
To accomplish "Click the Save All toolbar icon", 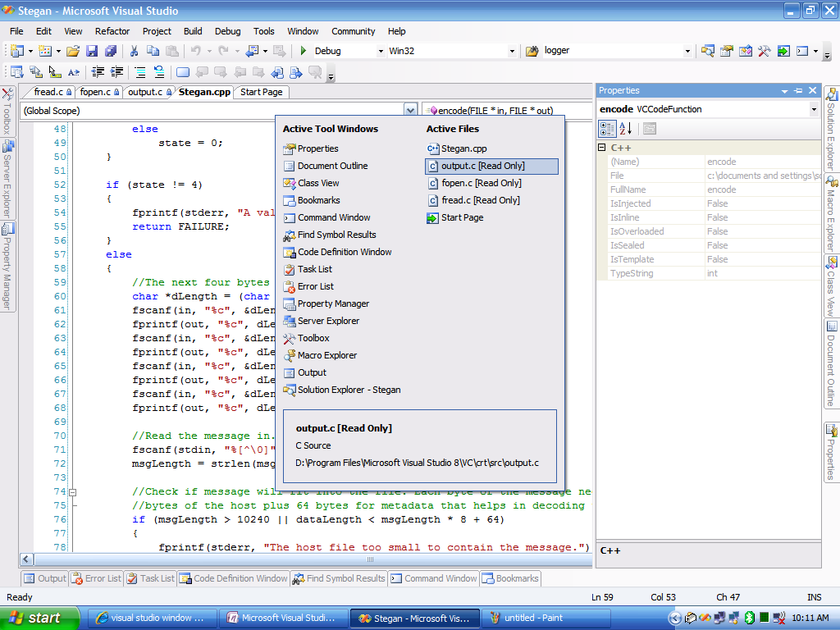I will (111, 51).
